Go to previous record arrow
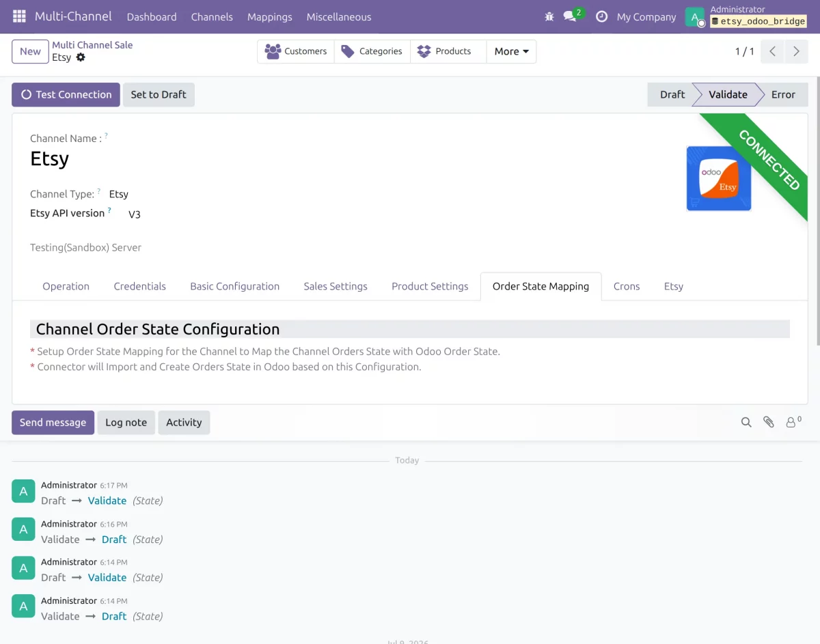The height and width of the screenshot is (644, 820). pyautogui.click(x=772, y=51)
